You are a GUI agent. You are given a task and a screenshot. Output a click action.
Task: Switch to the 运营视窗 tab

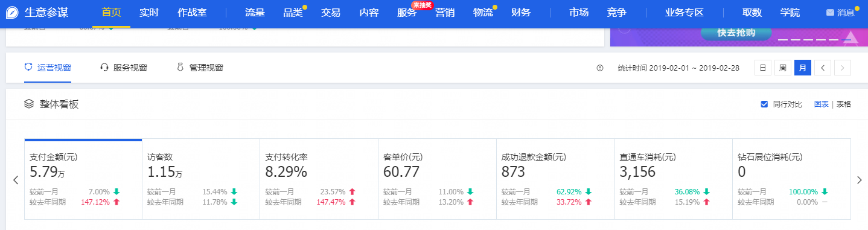point(48,68)
